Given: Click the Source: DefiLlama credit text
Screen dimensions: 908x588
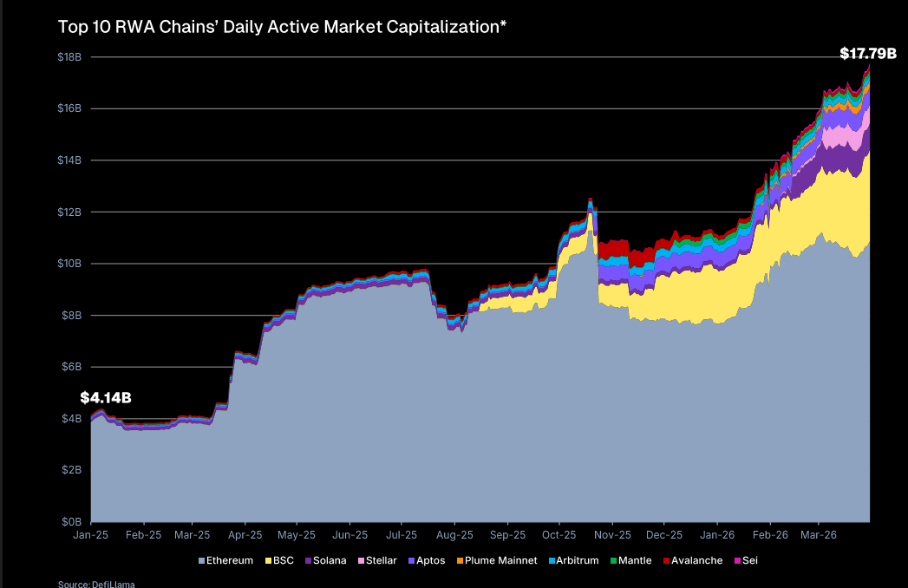Looking at the screenshot, I should click(96, 584).
